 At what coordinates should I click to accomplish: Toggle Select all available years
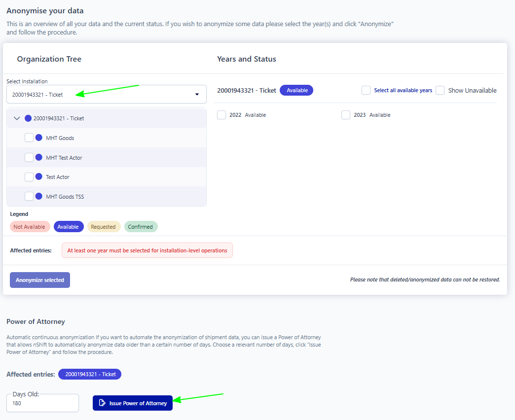(366, 90)
